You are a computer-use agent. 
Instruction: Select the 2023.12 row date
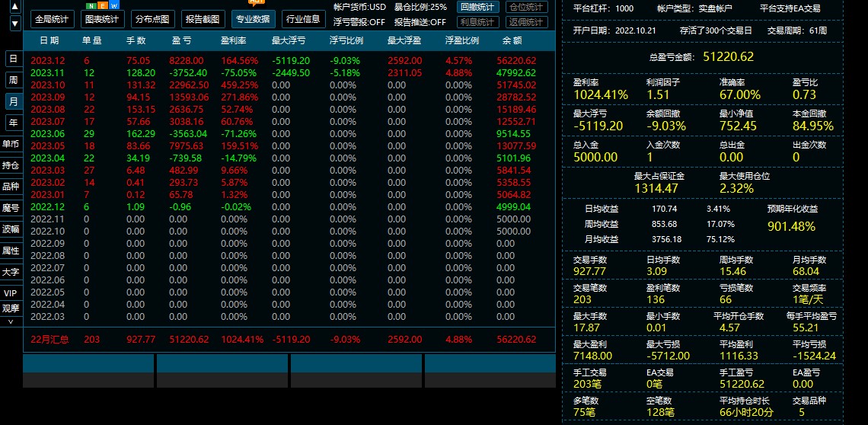point(47,60)
